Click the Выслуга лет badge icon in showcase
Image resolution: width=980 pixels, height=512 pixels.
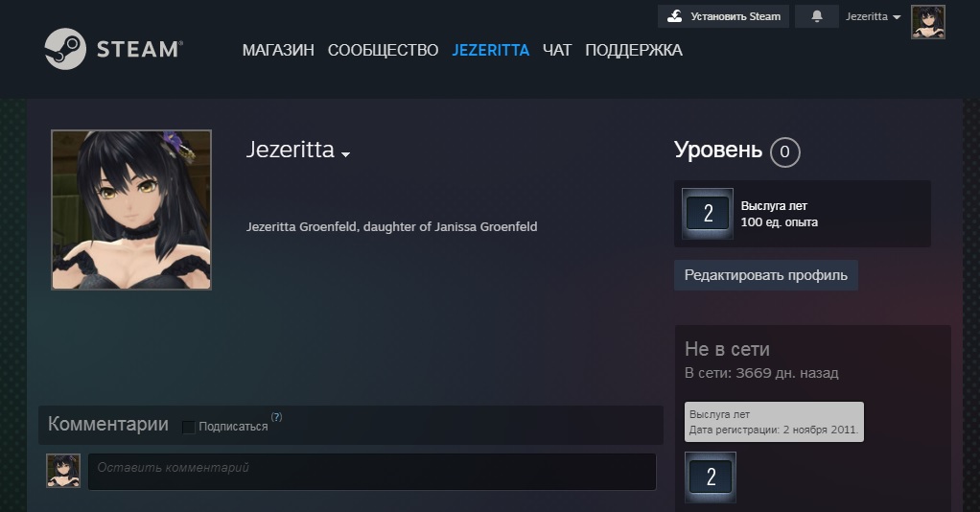point(708,214)
